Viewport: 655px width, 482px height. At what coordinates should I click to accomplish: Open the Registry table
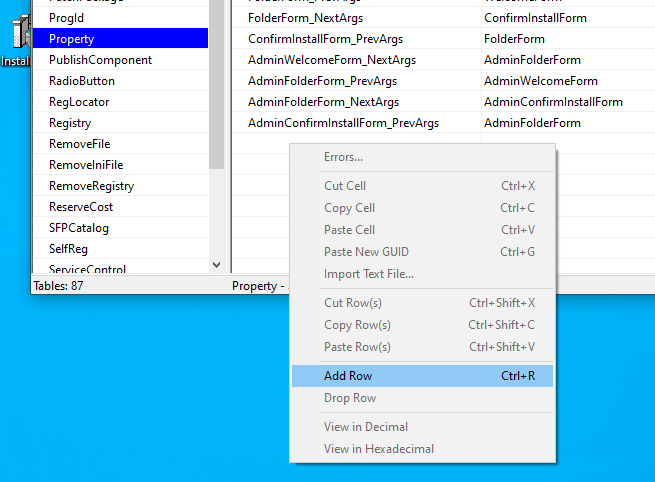point(70,123)
